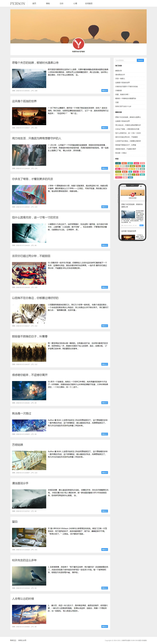Focus the sidebar search input field

pos(126,60)
